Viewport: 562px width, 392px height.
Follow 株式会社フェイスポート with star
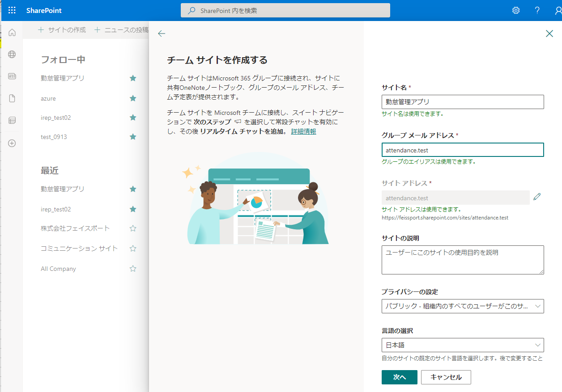pos(133,228)
